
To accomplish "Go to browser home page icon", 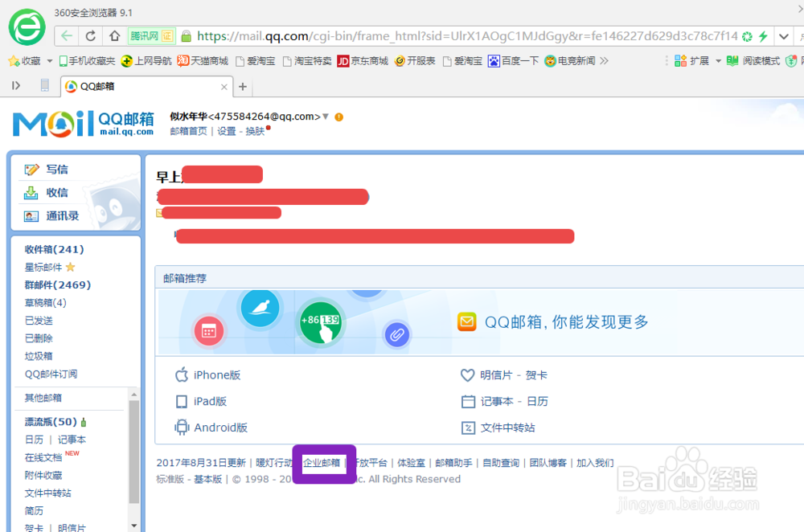I will pyautogui.click(x=114, y=36).
